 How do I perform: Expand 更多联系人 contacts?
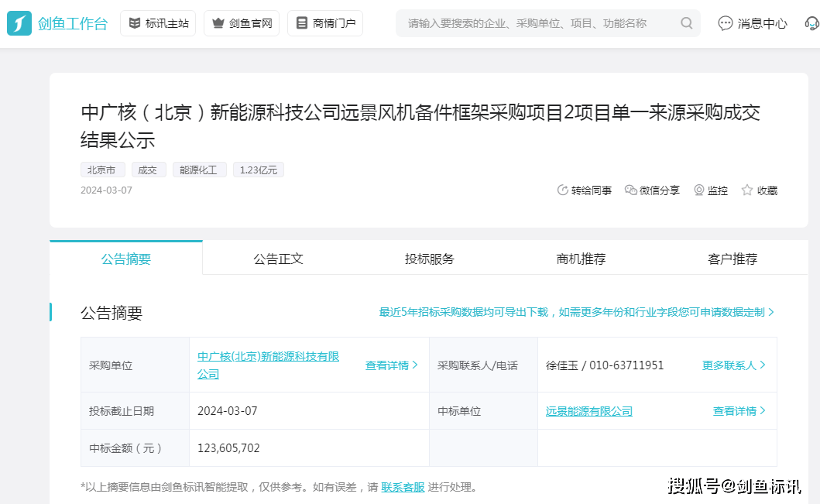734,365
